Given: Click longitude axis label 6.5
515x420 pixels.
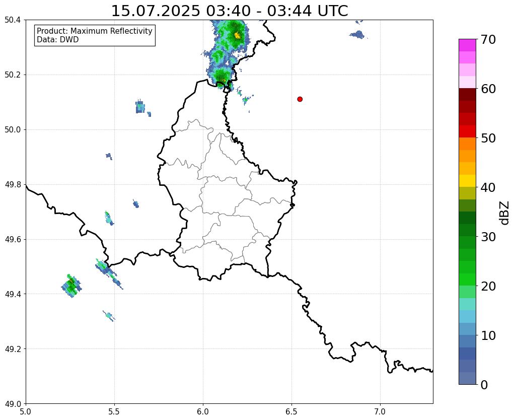Looking at the screenshot, I should click(291, 412).
